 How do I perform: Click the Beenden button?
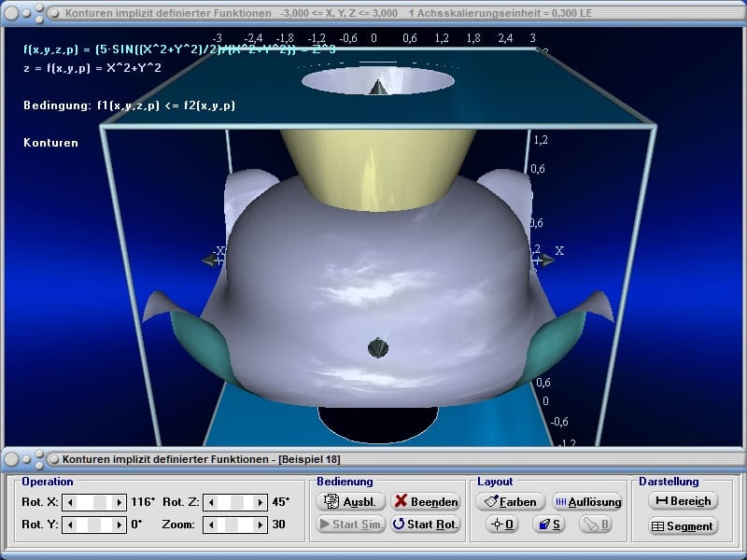[x=426, y=501]
